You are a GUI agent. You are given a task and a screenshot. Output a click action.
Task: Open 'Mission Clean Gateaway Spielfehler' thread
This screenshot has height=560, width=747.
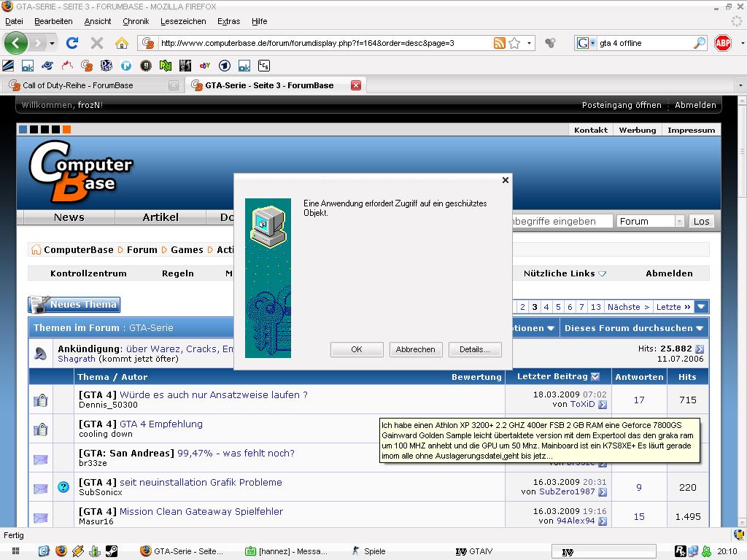point(201,511)
